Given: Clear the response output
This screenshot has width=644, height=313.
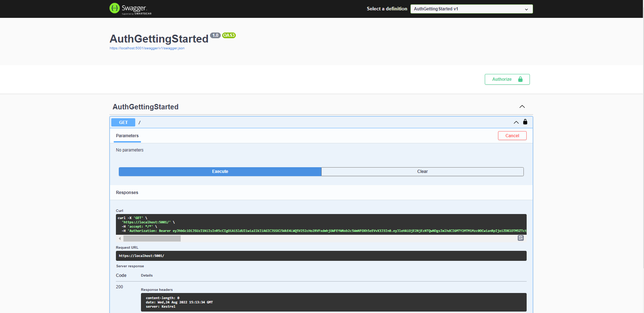Looking at the screenshot, I should pos(423,172).
